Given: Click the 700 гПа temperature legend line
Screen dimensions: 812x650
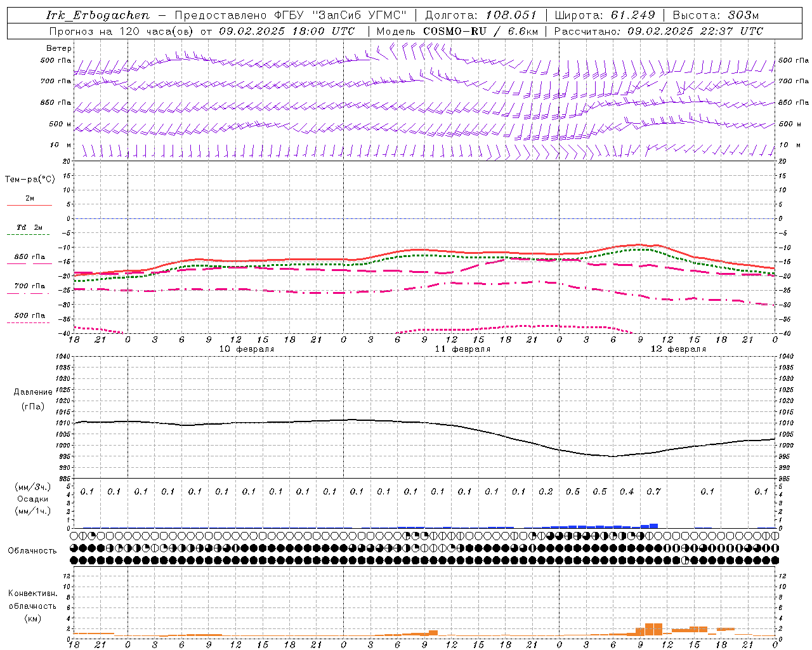Looking at the screenshot, I should point(29,294).
